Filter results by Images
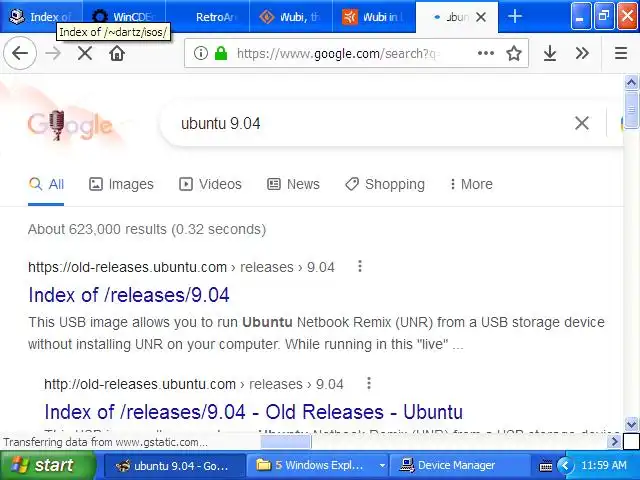640x480 pixels. tap(121, 184)
